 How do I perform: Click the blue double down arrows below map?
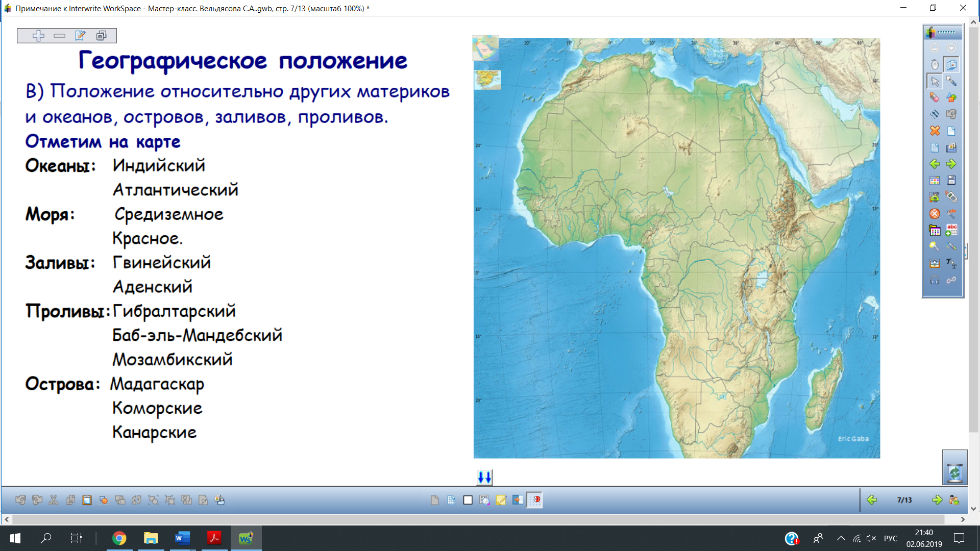tap(484, 478)
